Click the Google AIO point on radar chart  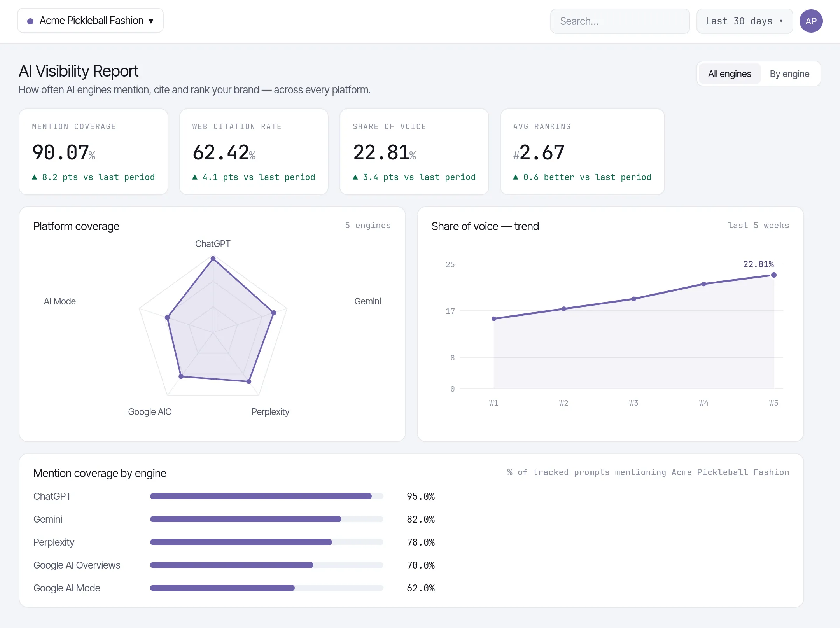point(181,376)
